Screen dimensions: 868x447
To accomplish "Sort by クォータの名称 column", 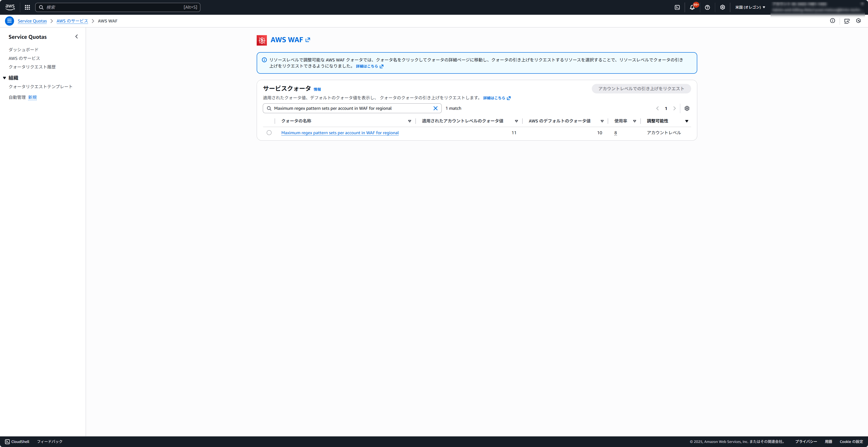I will coord(410,121).
